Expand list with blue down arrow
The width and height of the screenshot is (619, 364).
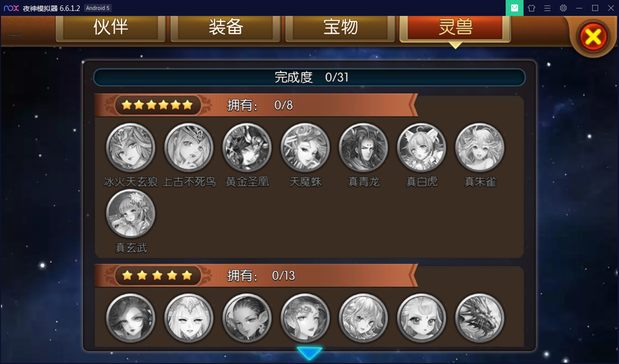(x=309, y=353)
